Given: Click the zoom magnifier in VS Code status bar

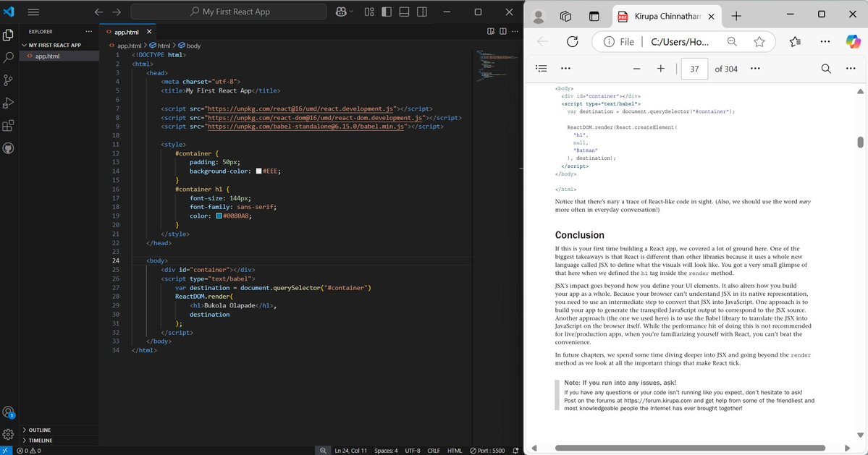Looking at the screenshot, I should [x=323, y=451].
